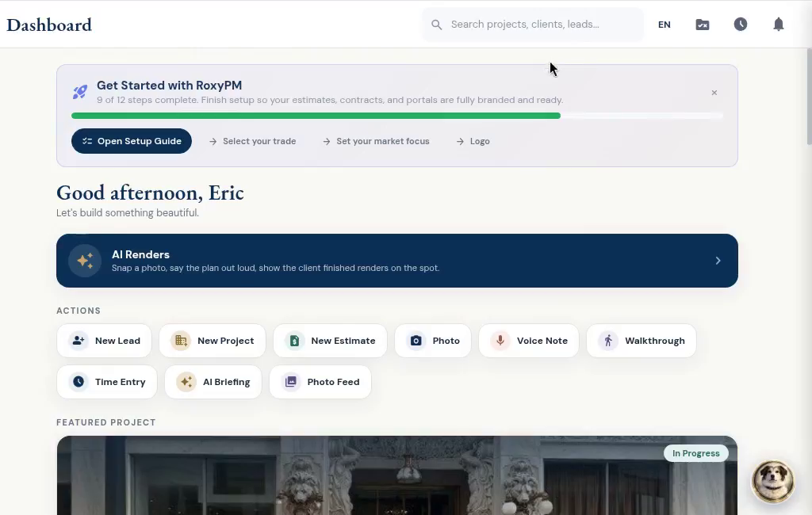Open the notifications bell
Image resolution: width=812 pixels, height=515 pixels.
tap(779, 25)
